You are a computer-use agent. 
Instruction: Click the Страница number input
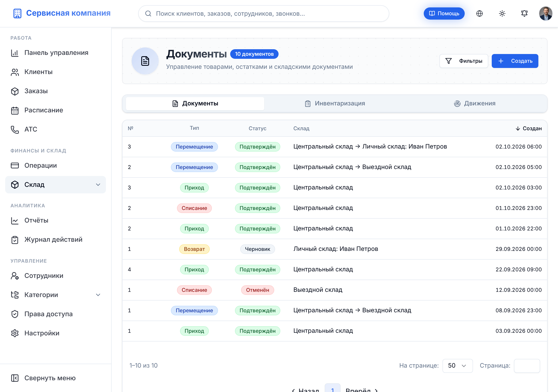pos(527,365)
